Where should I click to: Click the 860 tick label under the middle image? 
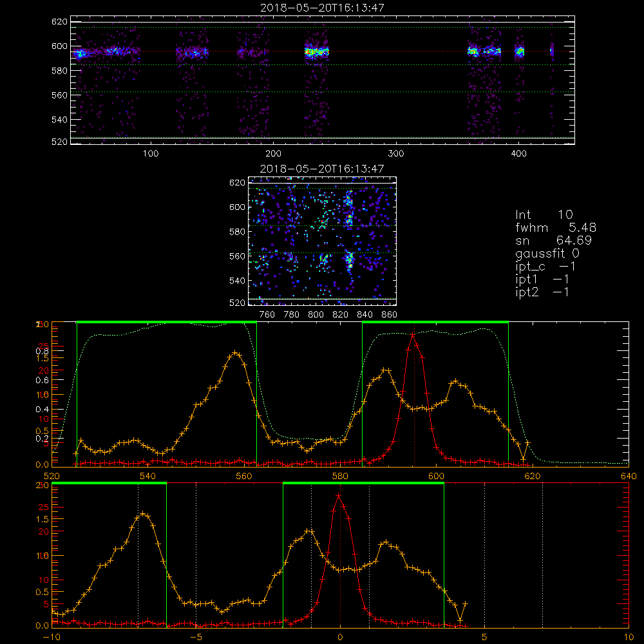tap(390, 315)
